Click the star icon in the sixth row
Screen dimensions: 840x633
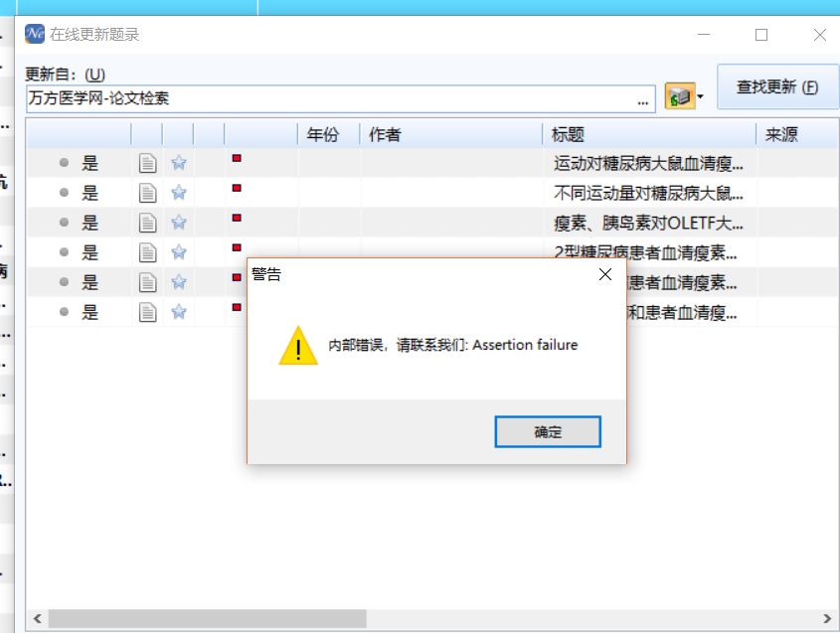click(x=179, y=312)
